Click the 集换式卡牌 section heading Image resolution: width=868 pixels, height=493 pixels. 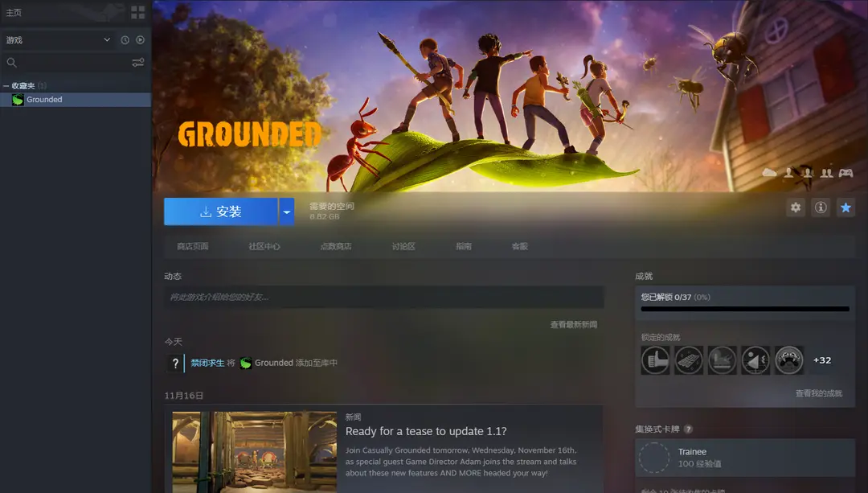(657, 429)
